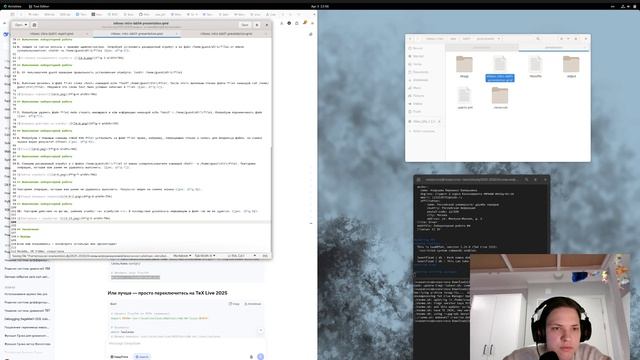Switch to the middle presentation.qmd tab
640x360 pixels.
[x=138, y=34]
